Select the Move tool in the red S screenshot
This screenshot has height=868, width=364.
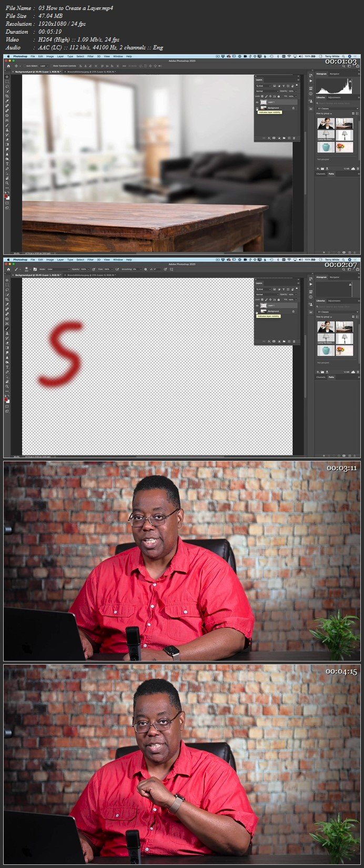point(7,280)
